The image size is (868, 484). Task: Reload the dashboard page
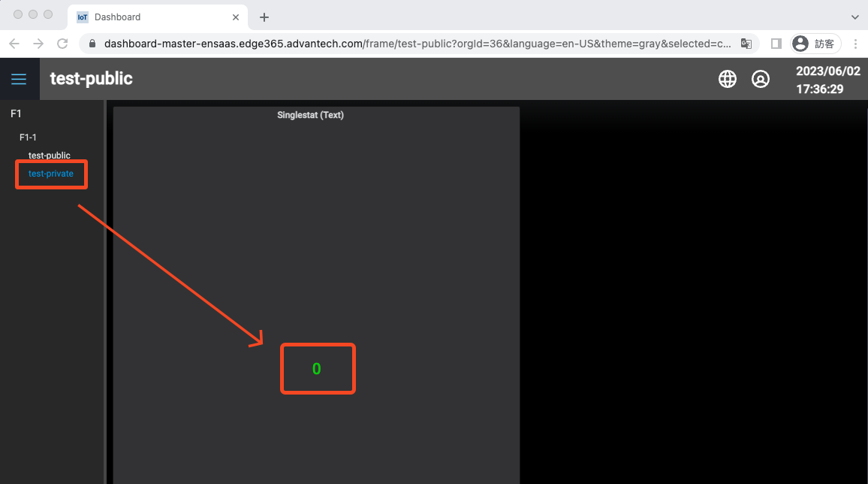point(62,44)
